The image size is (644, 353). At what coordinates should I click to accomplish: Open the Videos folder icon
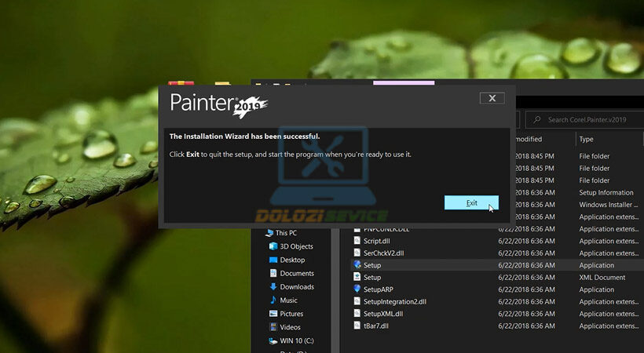coord(273,327)
